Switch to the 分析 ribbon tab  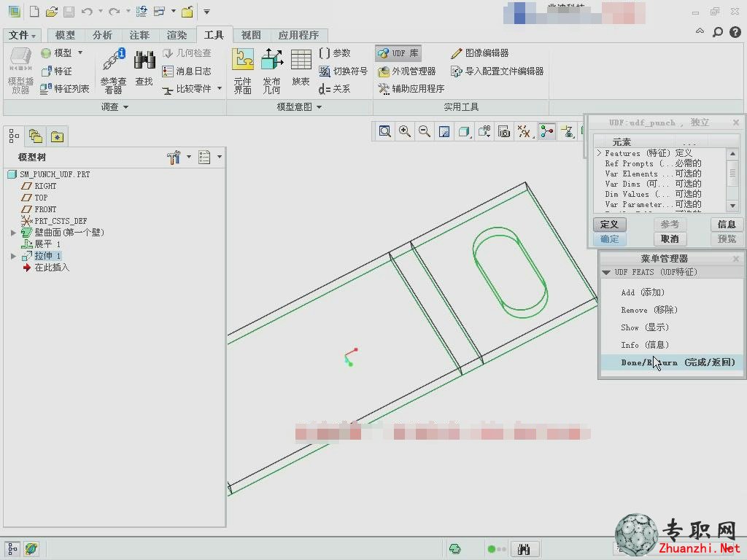tap(102, 35)
